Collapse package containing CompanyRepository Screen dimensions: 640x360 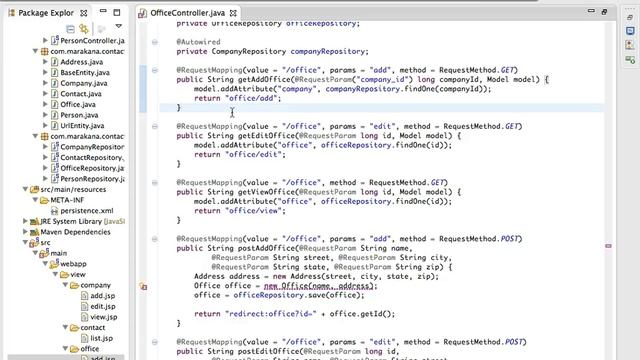[x=35, y=136]
